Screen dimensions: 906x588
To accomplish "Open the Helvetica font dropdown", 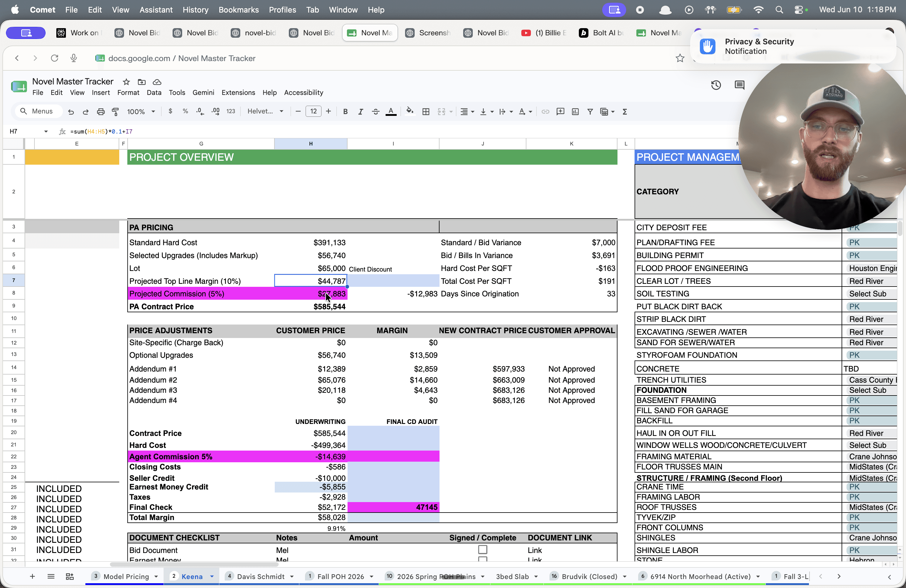I will pyautogui.click(x=265, y=111).
